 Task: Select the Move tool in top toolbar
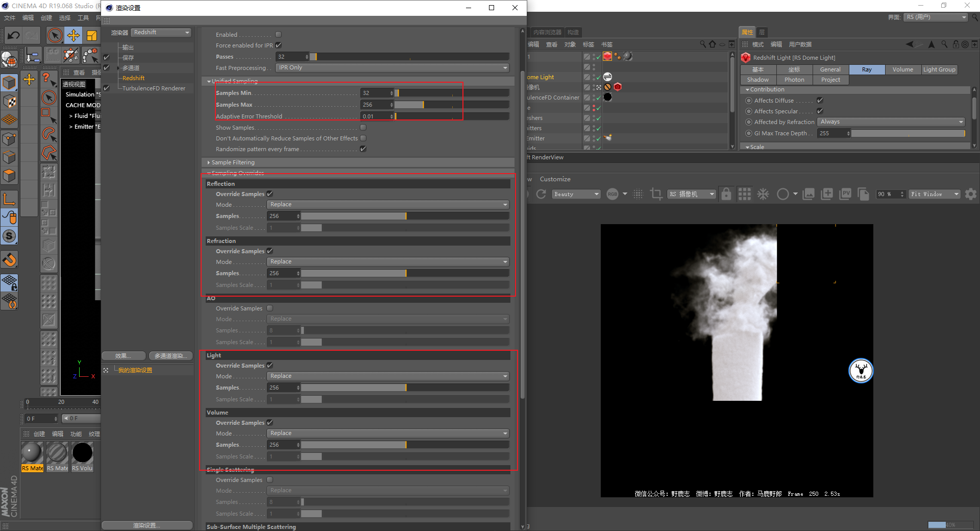click(x=73, y=35)
